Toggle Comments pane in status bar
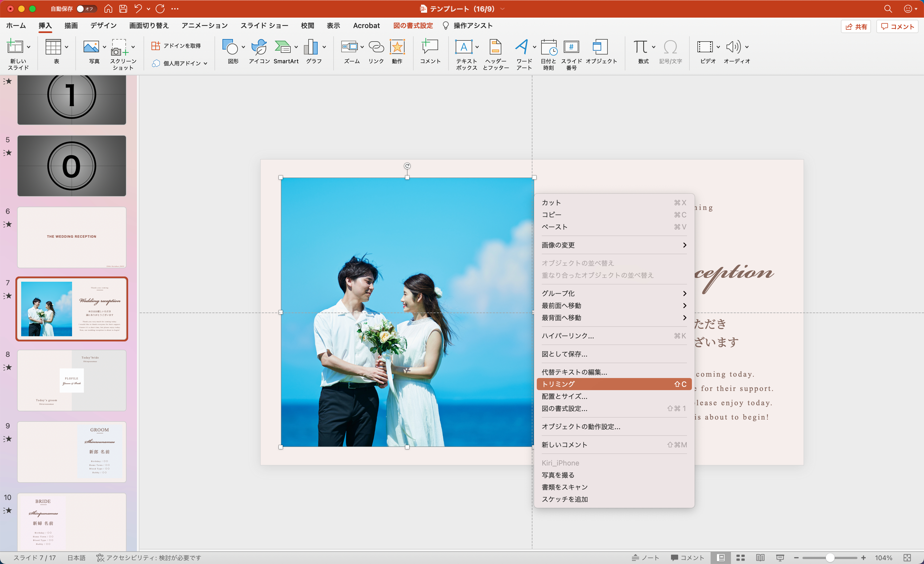 pos(687,558)
